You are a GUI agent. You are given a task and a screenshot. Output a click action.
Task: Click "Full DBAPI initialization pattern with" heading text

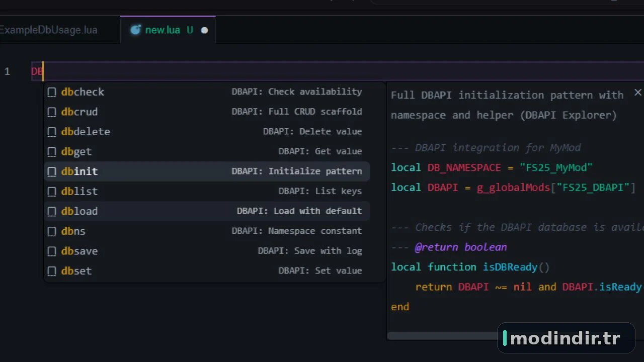(x=507, y=95)
